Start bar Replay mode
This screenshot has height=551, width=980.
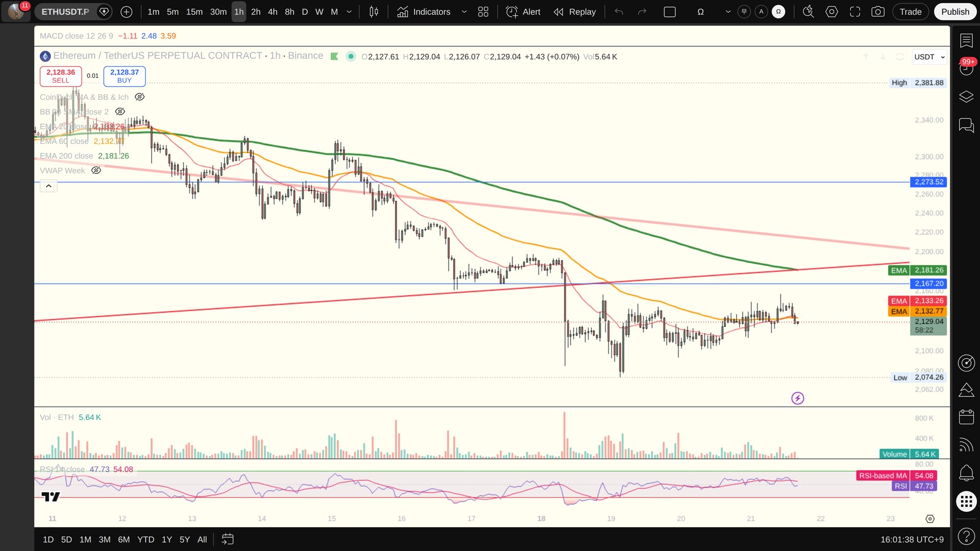point(575,12)
